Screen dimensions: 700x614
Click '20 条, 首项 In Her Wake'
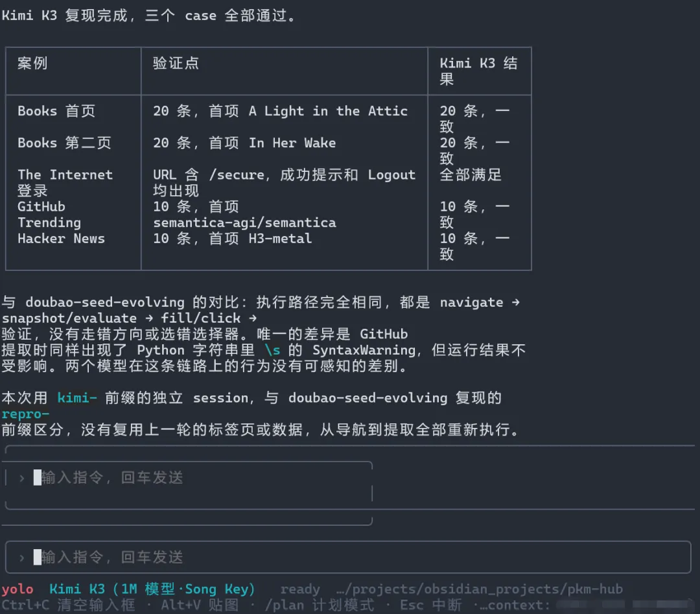244,143
